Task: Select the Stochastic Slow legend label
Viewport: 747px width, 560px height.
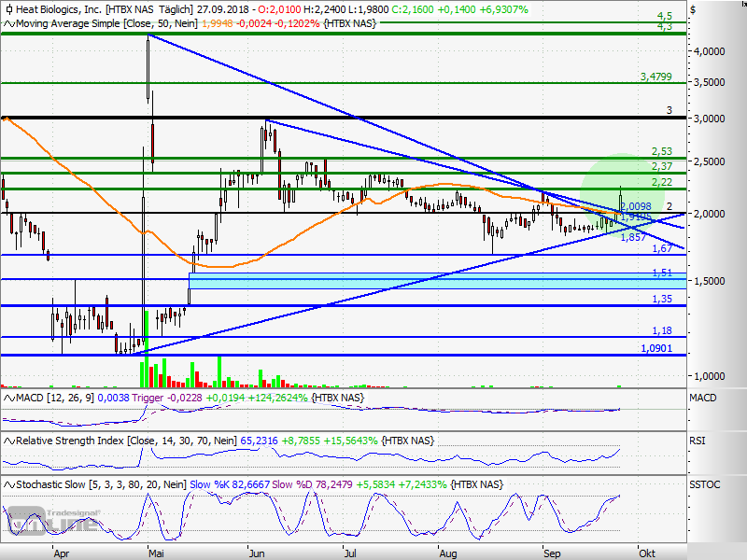Action: coord(101,484)
